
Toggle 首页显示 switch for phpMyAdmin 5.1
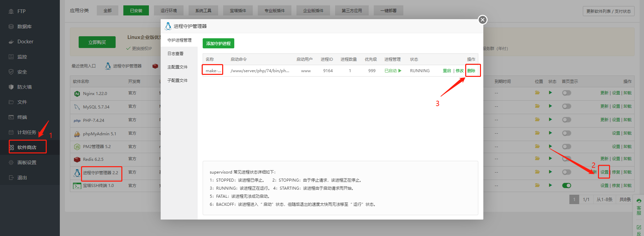pos(566,133)
